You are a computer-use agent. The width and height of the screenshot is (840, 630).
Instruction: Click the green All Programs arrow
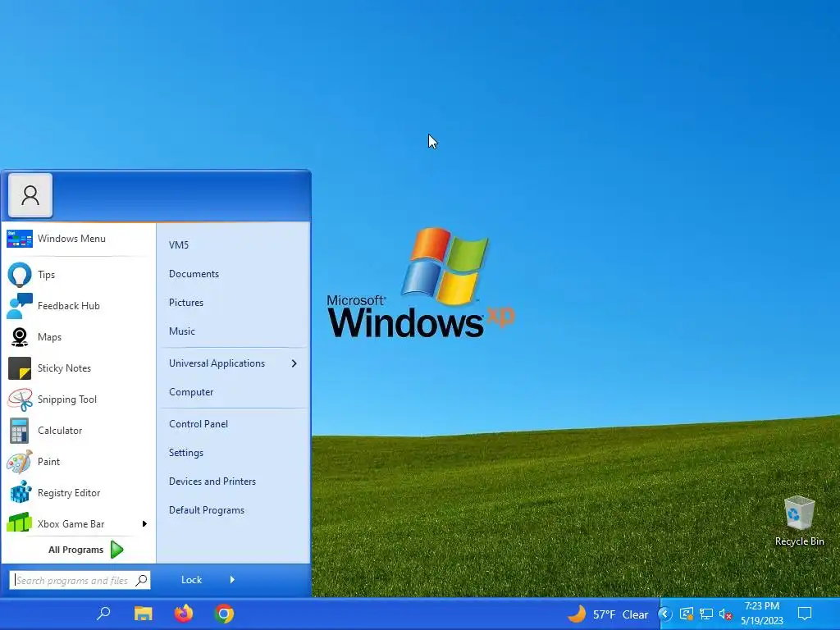116,550
